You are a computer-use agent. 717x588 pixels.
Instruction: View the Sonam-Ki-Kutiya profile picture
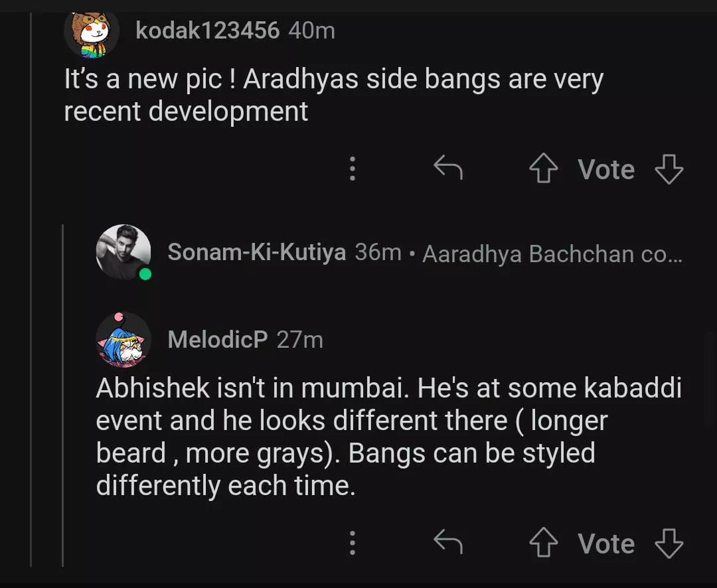pyautogui.click(x=123, y=252)
